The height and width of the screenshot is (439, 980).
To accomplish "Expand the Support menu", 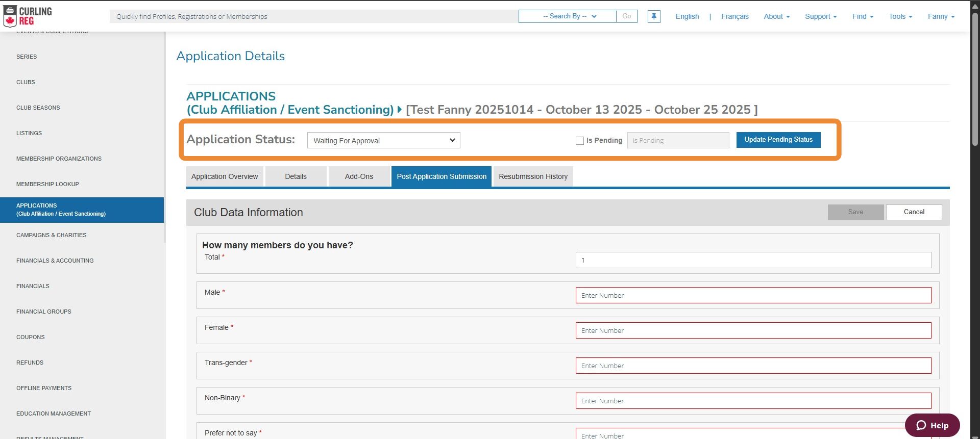I will point(821,16).
